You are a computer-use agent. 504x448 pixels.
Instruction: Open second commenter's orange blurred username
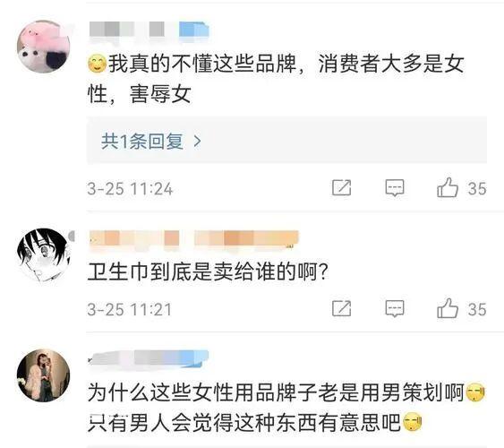[x=194, y=240]
